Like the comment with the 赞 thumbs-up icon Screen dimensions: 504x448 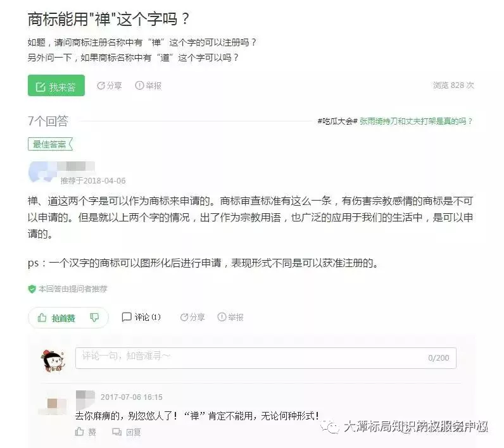(x=79, y=432)
